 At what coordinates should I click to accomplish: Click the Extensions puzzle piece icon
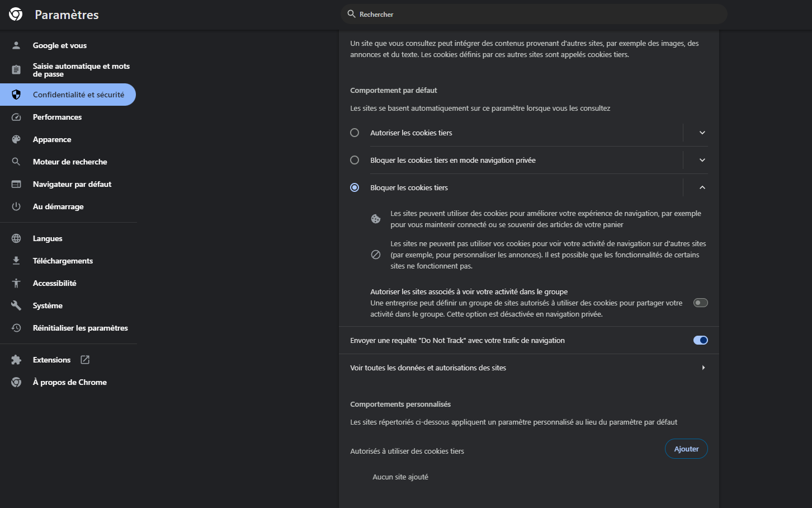16,359
